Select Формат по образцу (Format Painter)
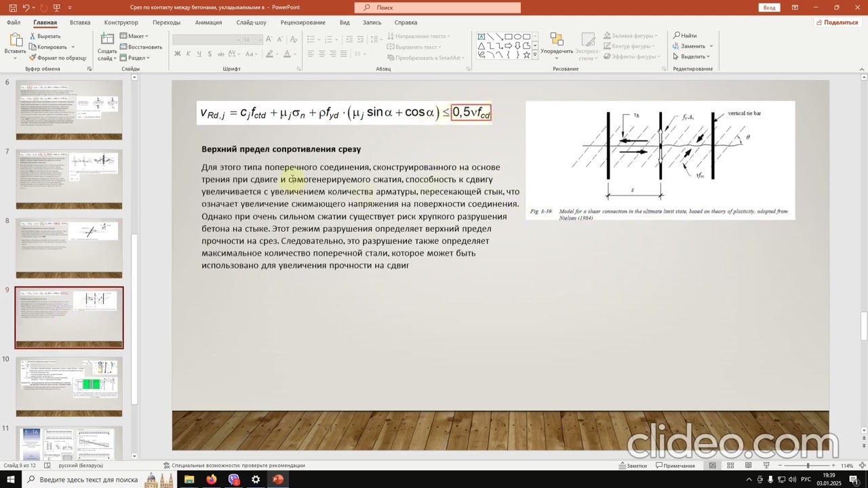 (58, 58)
